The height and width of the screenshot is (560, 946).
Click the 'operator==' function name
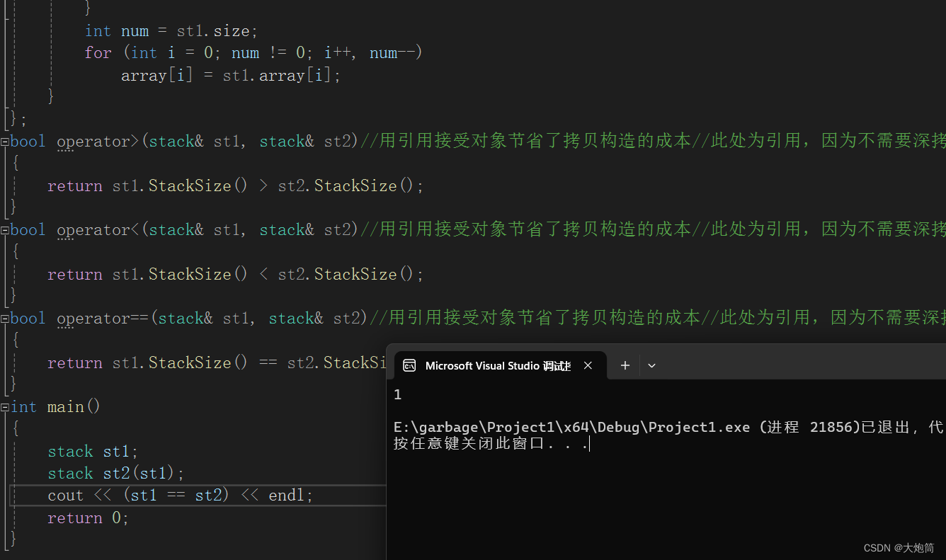pos(103,319)
